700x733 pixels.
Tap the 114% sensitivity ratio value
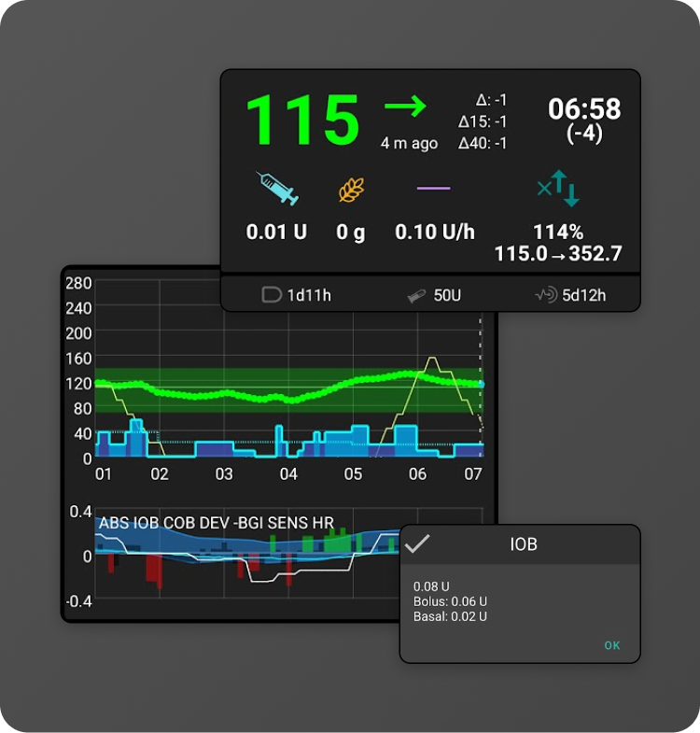tap(558, 233)
